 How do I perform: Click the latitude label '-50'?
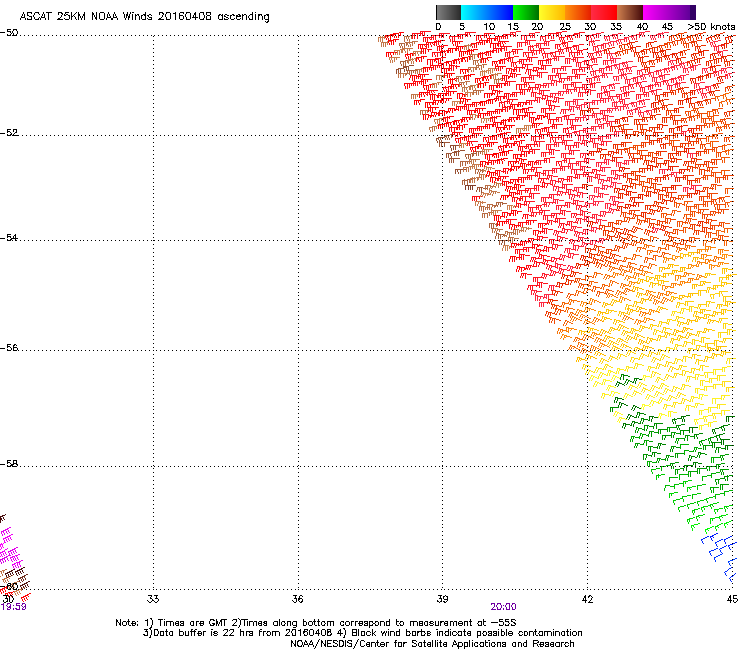click(9, 33)
